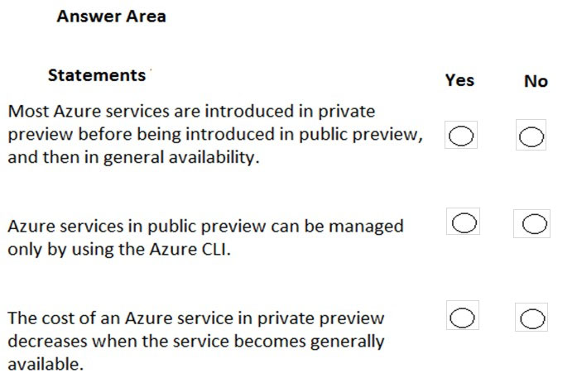This screenshot has width=577, height=392.
Task: Click the word 'generally' in the third statement
Action: pos(348,342)
